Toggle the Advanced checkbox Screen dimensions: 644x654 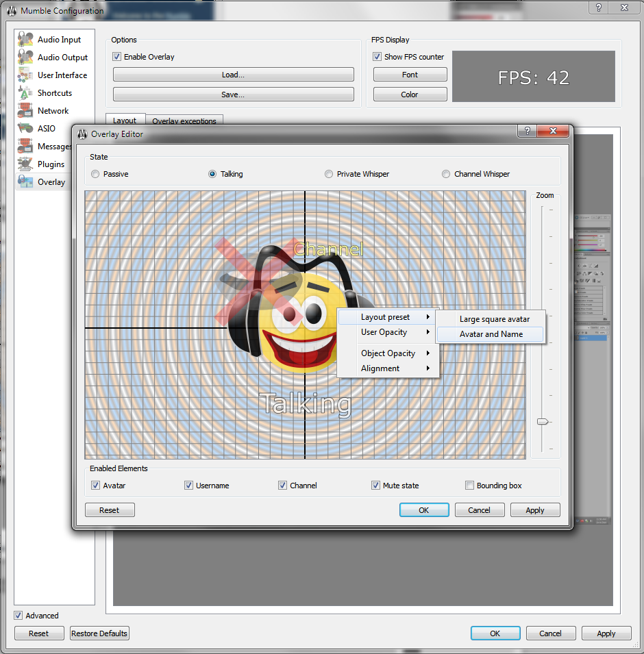[x=18, y=615]
